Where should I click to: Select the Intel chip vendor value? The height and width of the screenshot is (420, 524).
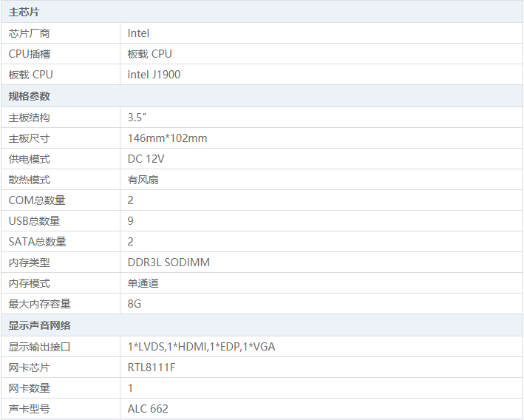click(138, 33)
